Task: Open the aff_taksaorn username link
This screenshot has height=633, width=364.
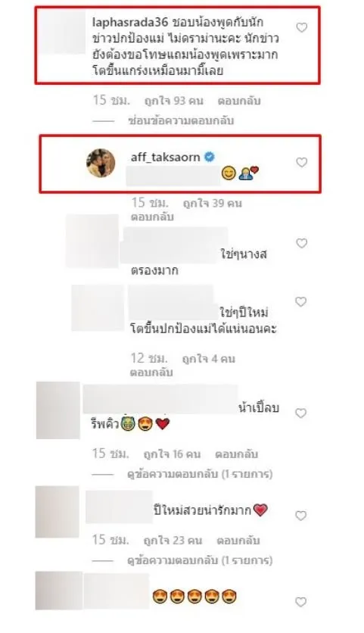Action: coord(166,157)
